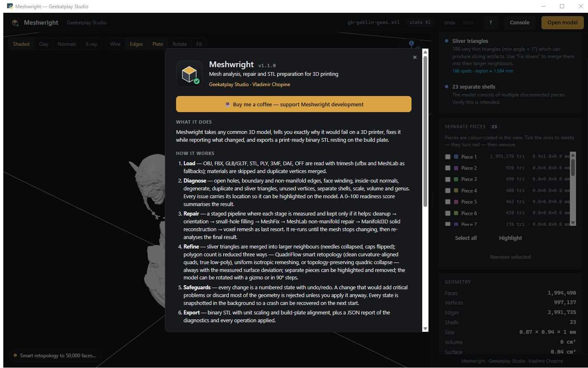
Task: Click the green colour swatch of Piece 3
Action: click(x=456, y=179)
